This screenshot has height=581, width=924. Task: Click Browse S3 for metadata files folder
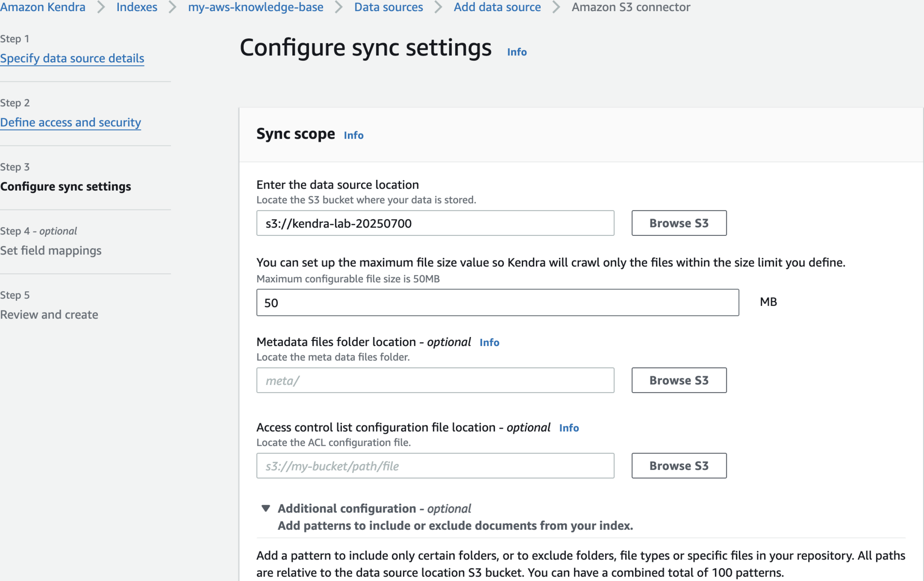tap(679, 380)
